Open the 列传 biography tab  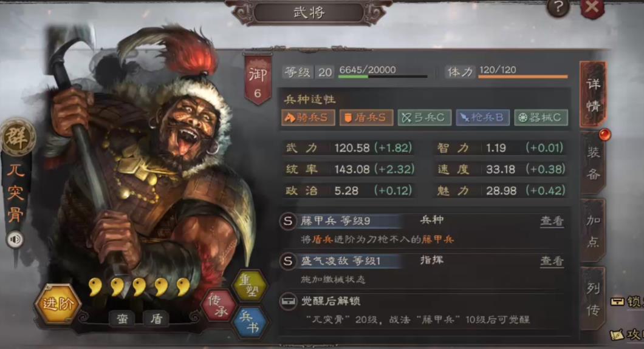(594, 299)
